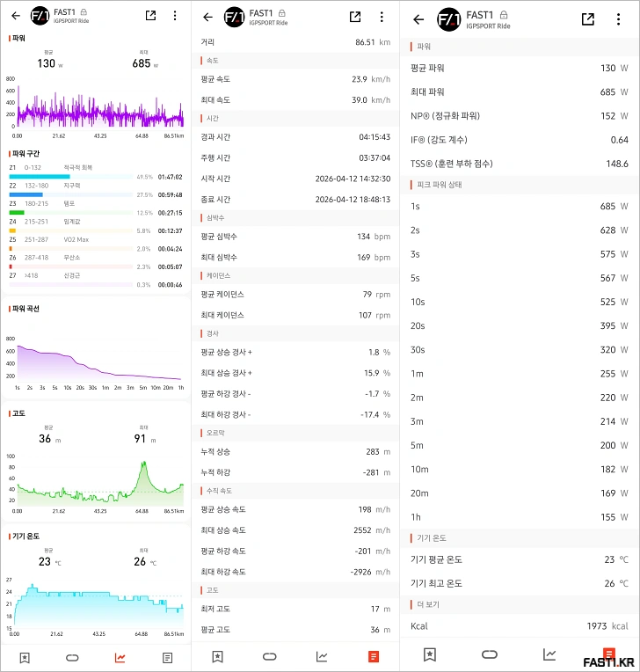Viewport: 640px width, 672px height.
Task: Tap gray chart tab icon under the altitude list
Action: click(x=323, y=656)
